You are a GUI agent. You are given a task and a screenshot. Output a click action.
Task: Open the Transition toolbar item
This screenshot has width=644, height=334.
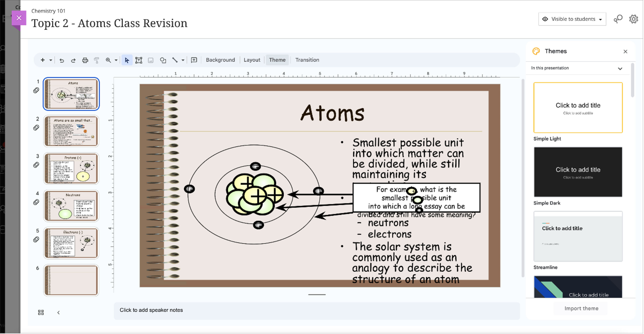tap(307, 60)
